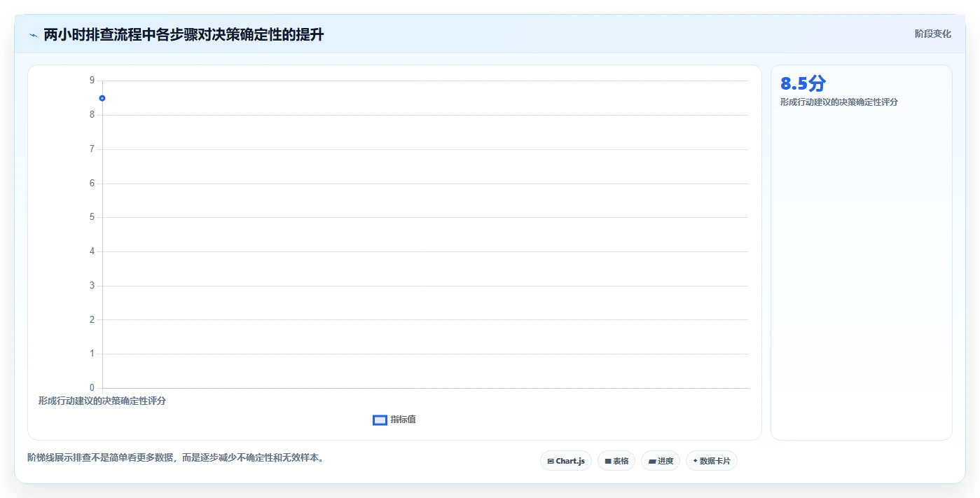Image resolution: width=980 pixels, height=498 pixels.
Task: Click the Chart.js chip
Action: [566, 461]
